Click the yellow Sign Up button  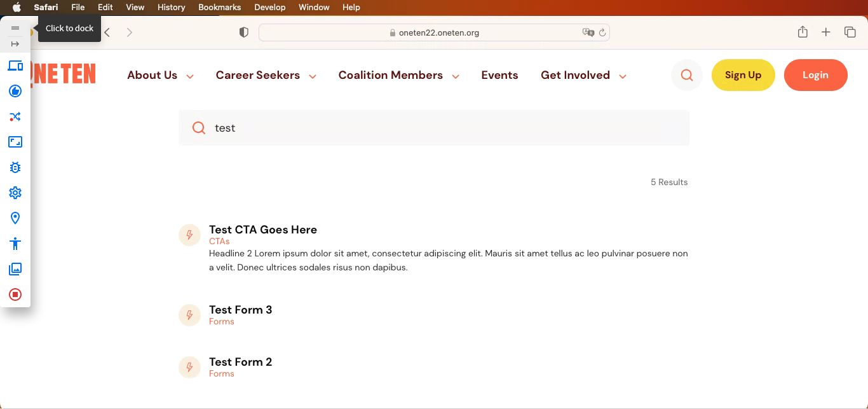coord(743,75)
